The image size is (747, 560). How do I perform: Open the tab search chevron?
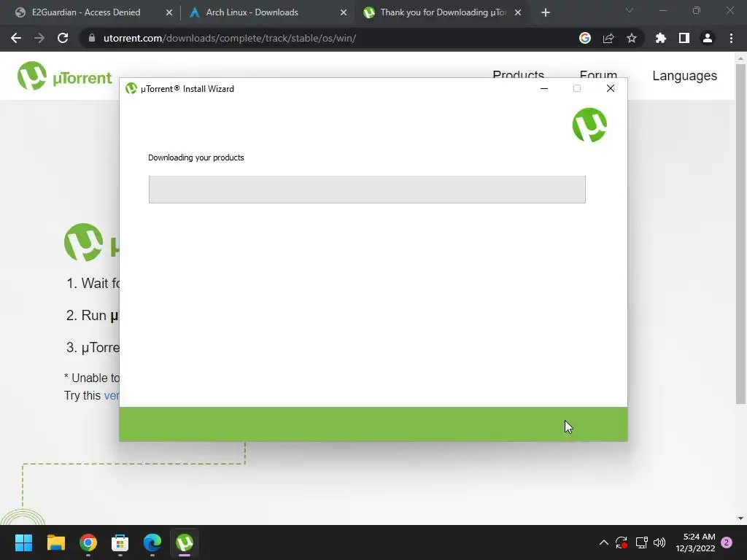[630, 10]
